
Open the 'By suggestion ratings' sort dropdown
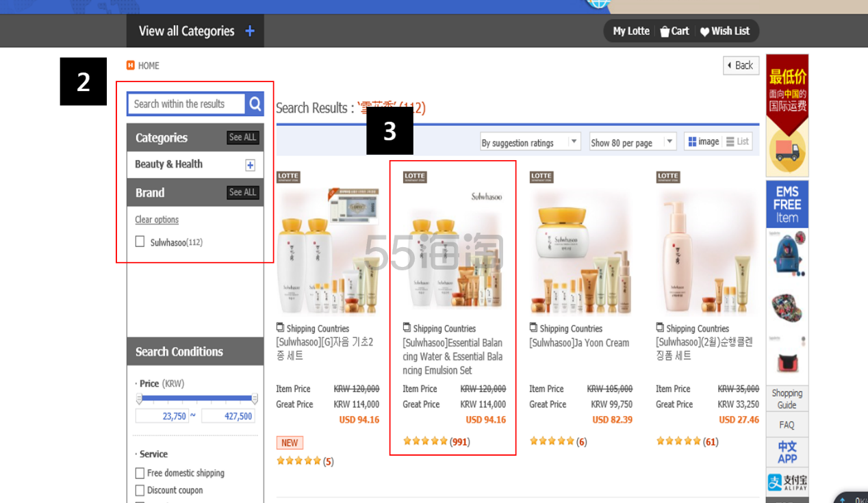click(530, 142)
